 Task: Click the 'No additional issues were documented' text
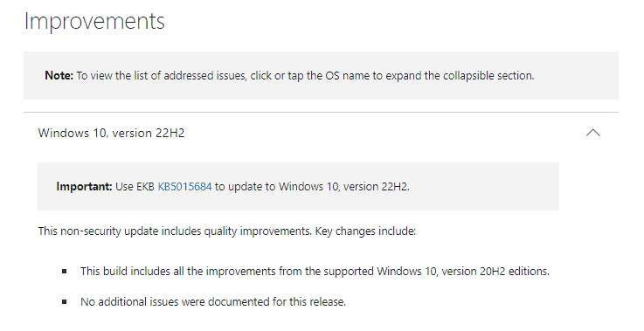click(213, 302)
